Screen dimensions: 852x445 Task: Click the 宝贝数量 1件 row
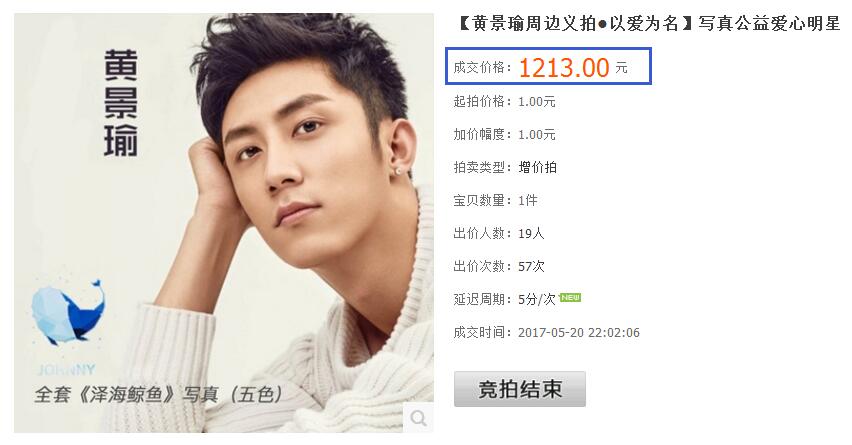[x=495, y=200]
